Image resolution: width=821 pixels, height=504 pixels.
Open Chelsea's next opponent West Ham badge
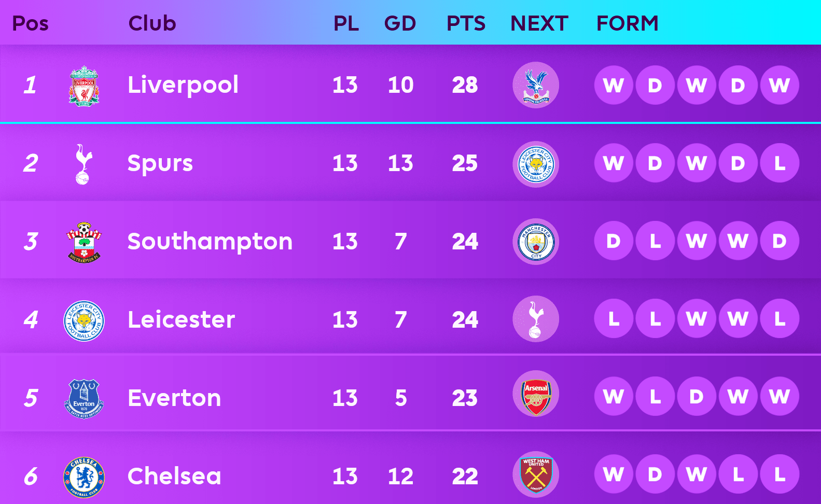[x=536, y=474]
